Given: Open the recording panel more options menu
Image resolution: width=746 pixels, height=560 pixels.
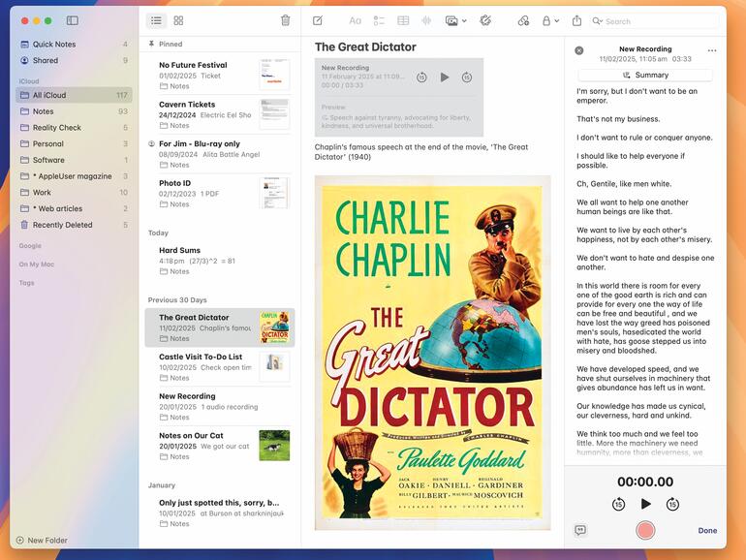Looking at the screenshot, I should click(712, 50).
